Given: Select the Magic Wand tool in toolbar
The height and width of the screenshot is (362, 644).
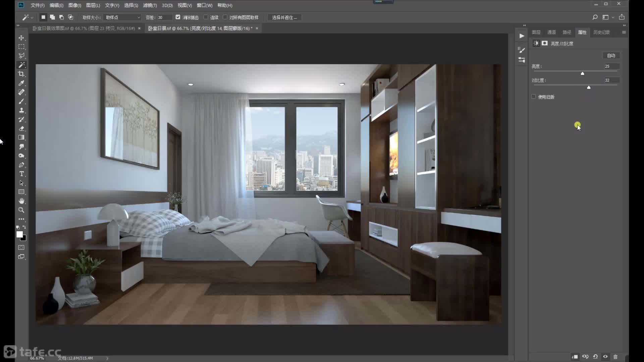Looking at the screenshot, I should pyautogui.click(x=21, y=65).
